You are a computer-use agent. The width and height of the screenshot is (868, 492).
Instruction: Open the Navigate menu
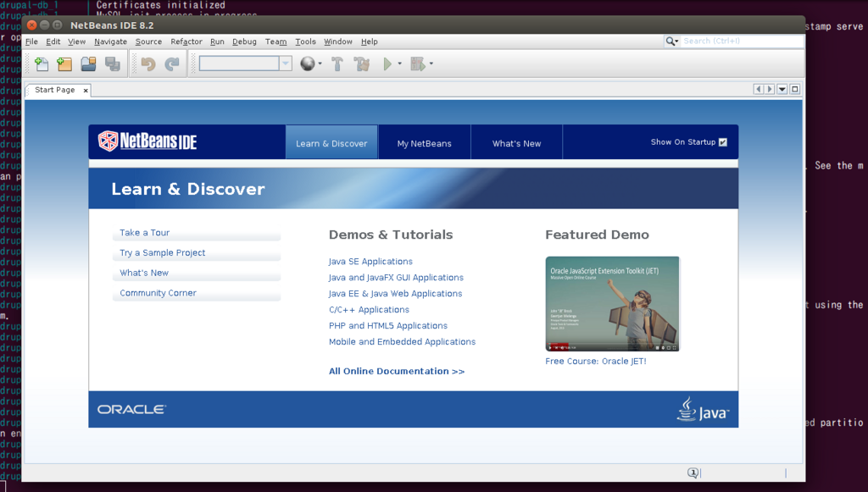click(x=111, y=41)
